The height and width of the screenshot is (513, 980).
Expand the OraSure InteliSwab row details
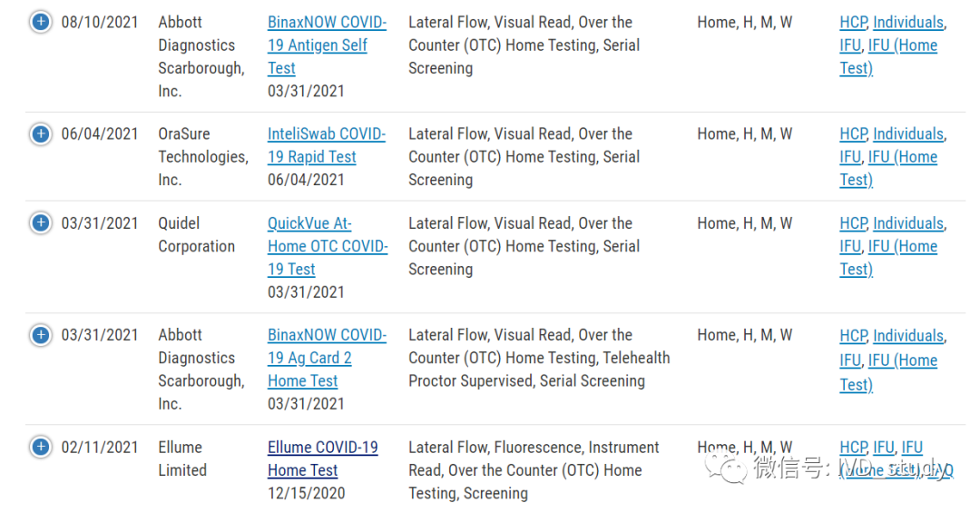pyautogui.click(x=40, y=134)
